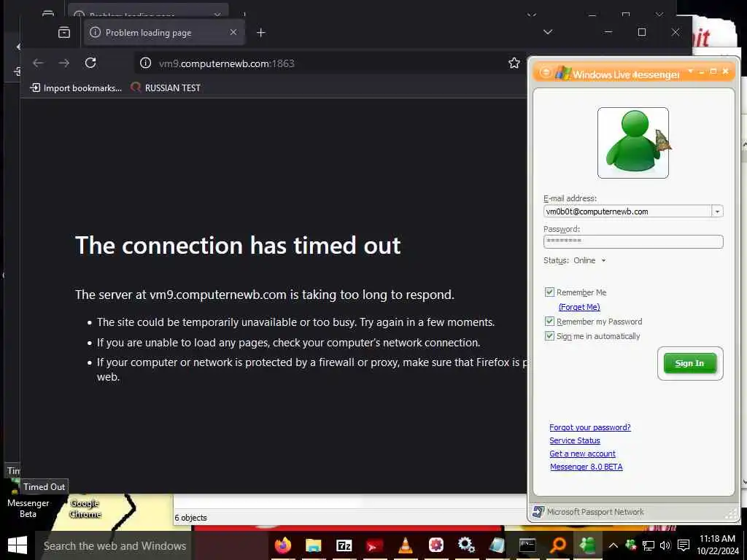This screenshot has height=560, width=747.
Task: List all tabs with the chevron button
Action: click(548, 32)
